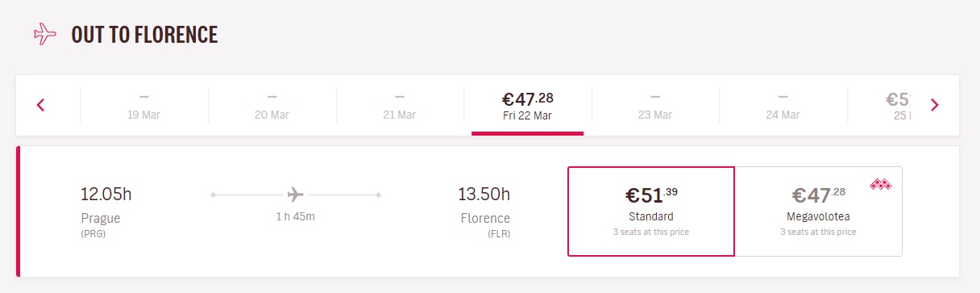Viewport: 980px width, 293px height.
Task: Select the 20 Mar date tab
Action: [x=272, y=106]
